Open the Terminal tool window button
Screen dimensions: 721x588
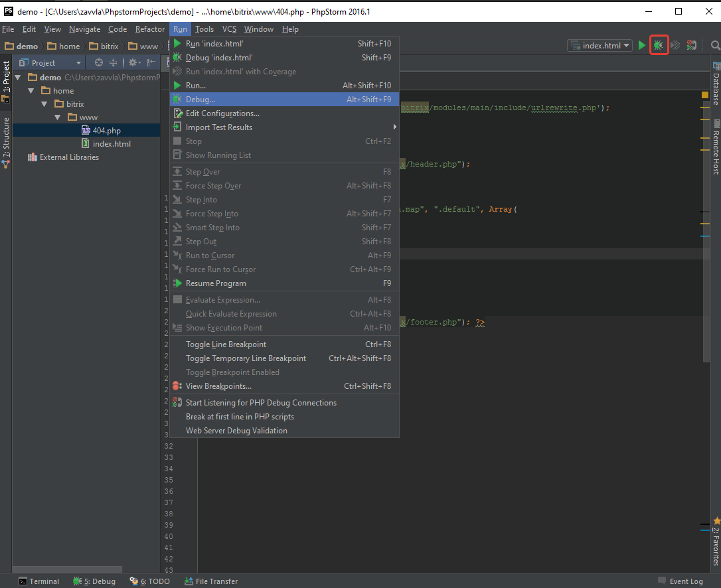click(39, 581)
